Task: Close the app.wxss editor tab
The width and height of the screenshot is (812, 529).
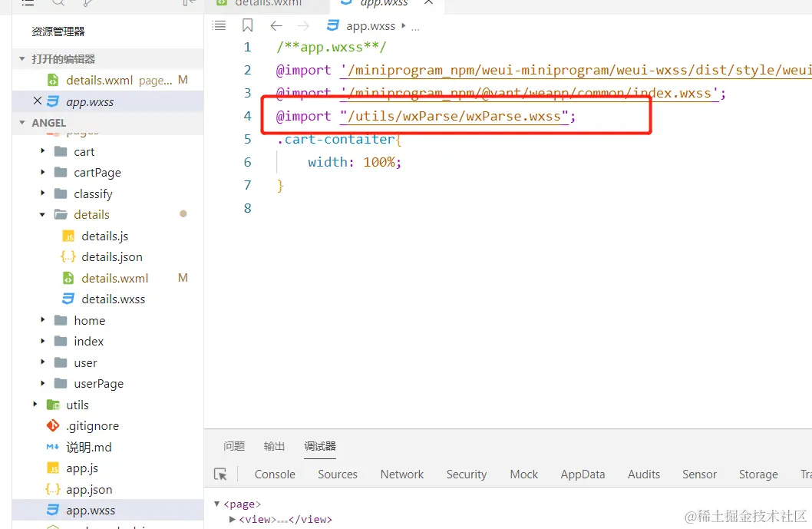Action: pyautogui.click(x=428, y=2)
